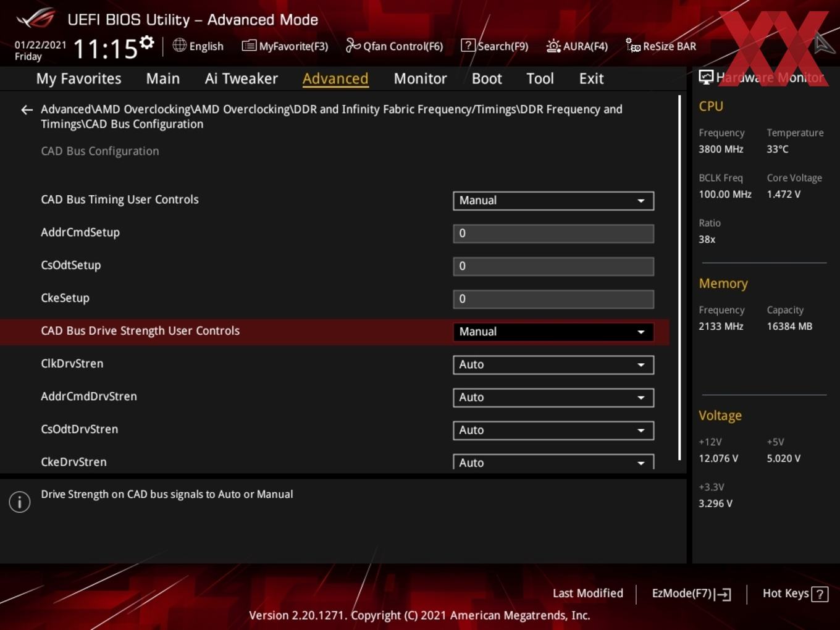Click the CkeSetup label
The height and width of the screenshot is (630, 840).
(65, 298)
